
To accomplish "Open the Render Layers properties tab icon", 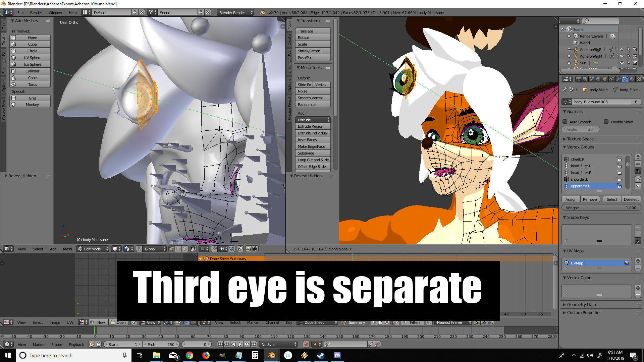I will click(585, 79).
